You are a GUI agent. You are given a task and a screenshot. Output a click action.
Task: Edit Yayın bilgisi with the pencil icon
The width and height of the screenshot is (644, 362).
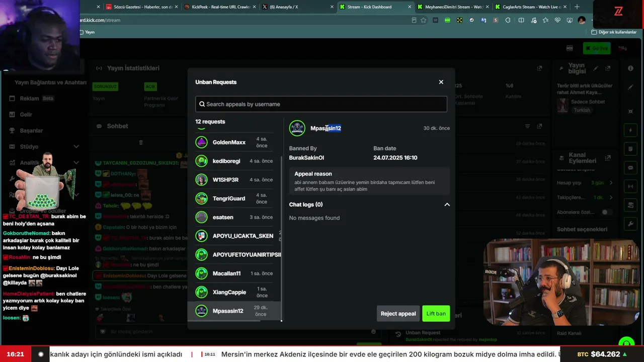(x=596, y=68)
